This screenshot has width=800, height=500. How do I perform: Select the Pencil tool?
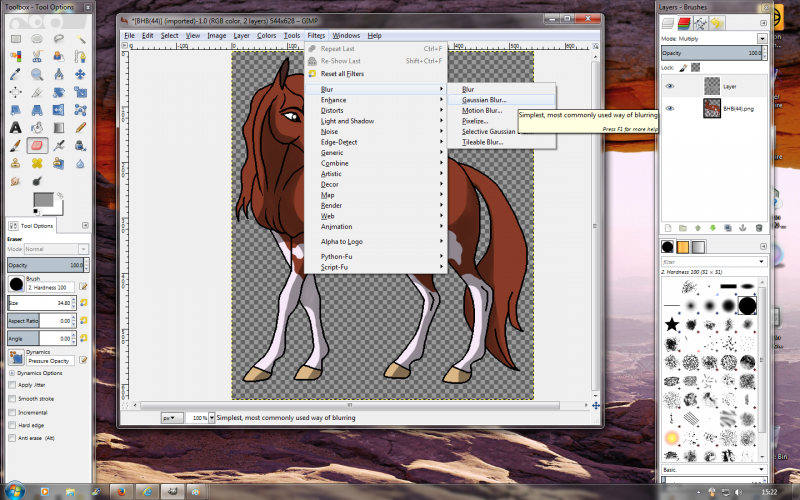[x=80, y=128]
